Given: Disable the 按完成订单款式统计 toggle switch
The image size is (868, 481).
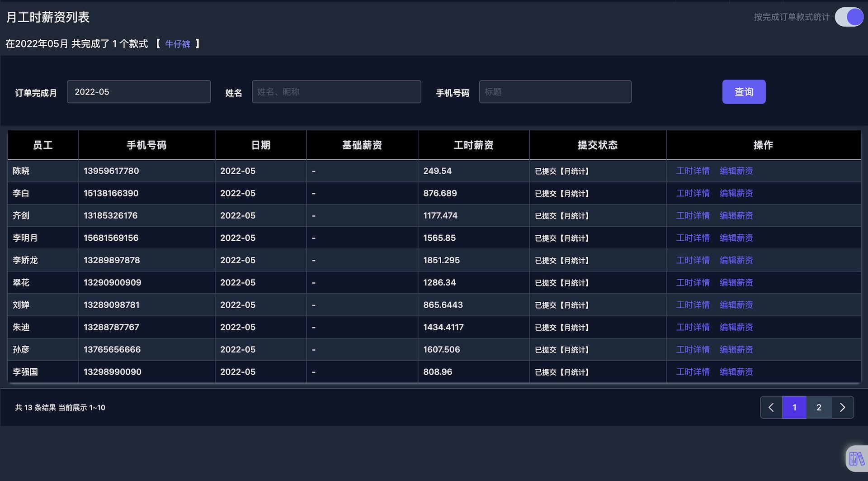Looking at the screenshot, I should [849, 17].
